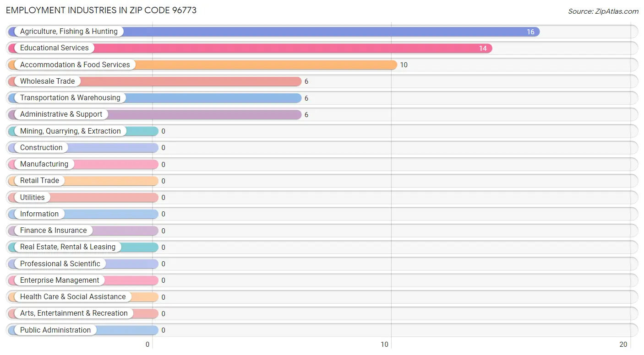
Task: Click the Enterprise Management label
Action: [x=60, y=280]
